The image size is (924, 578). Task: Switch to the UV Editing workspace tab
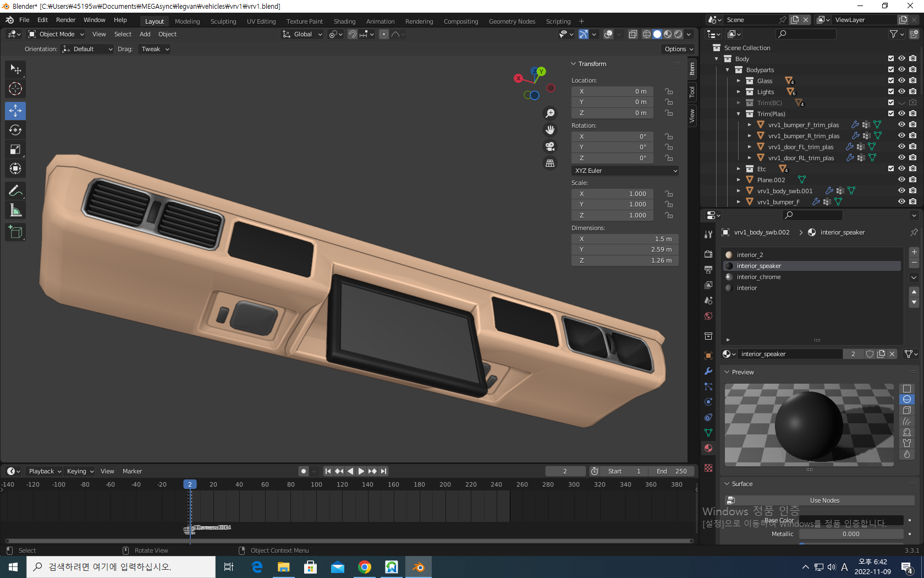(261, 21)
